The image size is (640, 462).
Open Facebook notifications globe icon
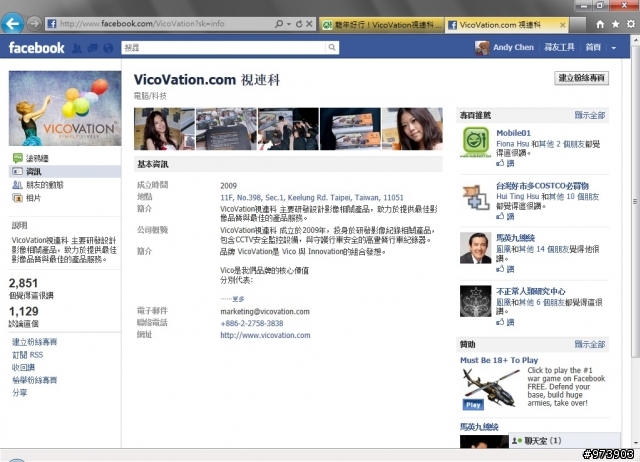click(108, 48)
